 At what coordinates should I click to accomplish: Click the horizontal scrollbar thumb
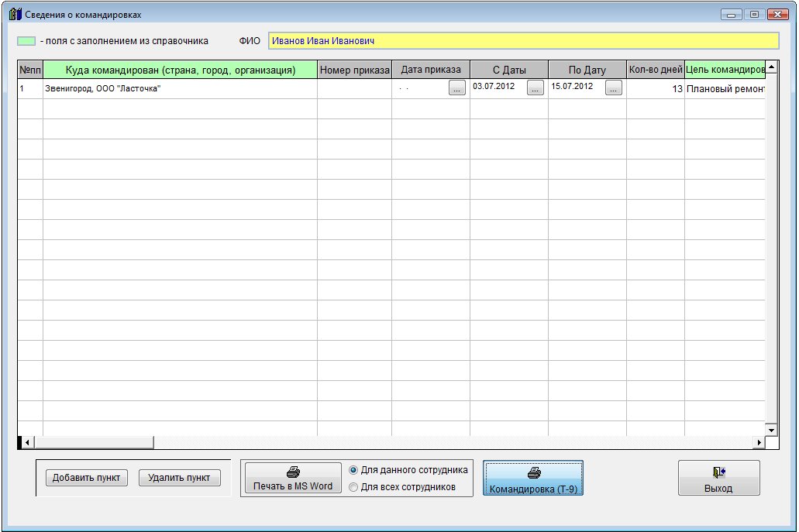(x=94, y=442)
